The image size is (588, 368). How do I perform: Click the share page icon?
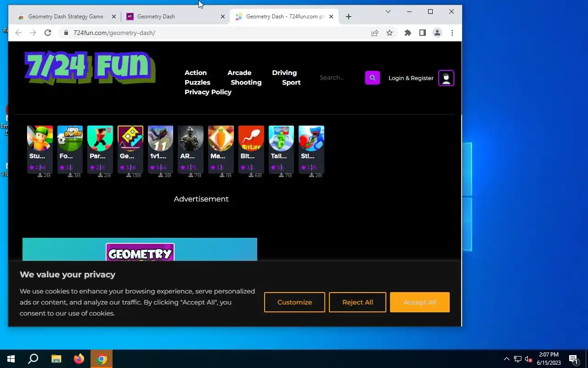pos(375,33)
